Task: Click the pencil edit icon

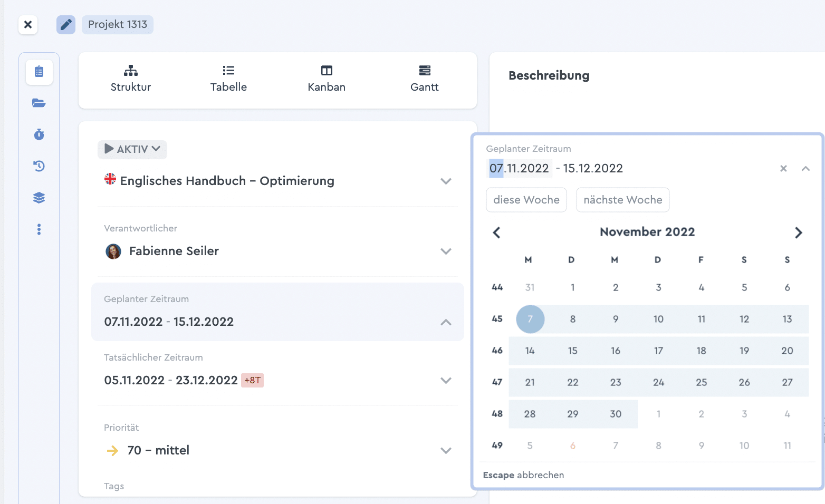Action: coord(66,25)
